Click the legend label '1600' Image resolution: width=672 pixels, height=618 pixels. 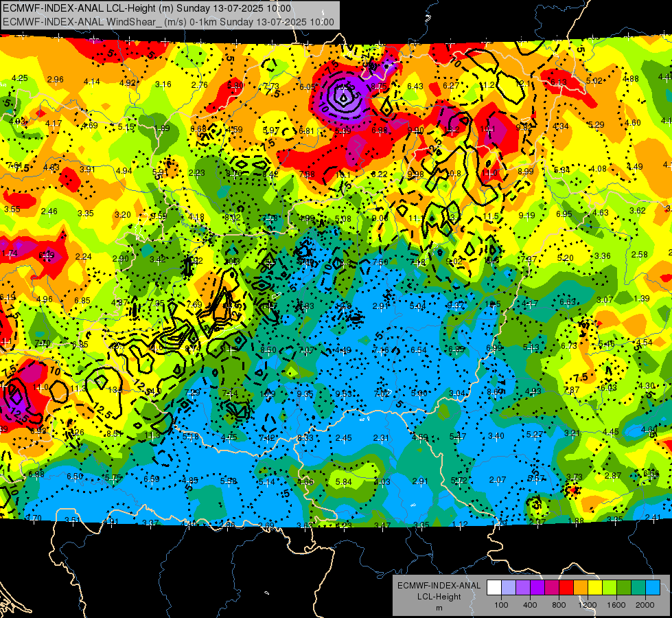tap(616, 605)
